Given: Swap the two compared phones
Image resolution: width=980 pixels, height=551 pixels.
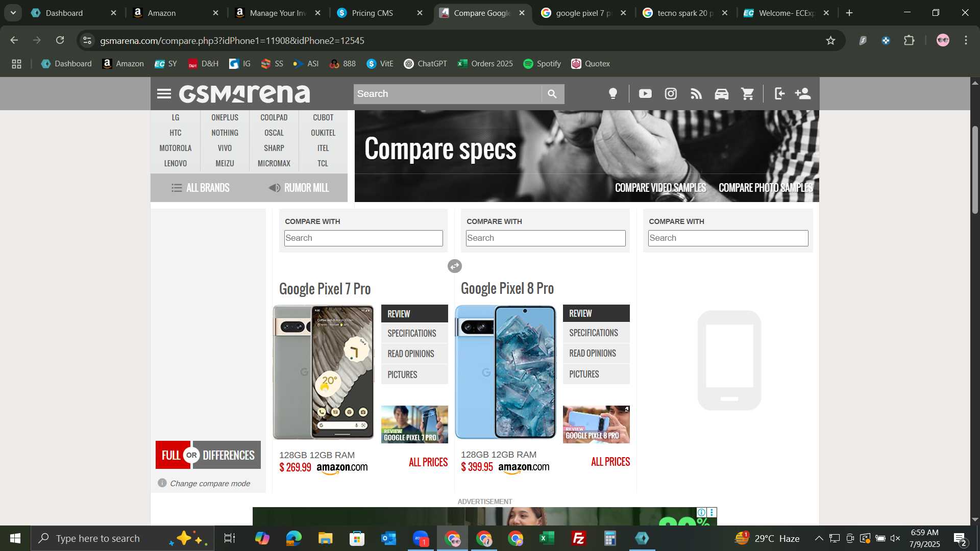Looking at the screenshot, I should pos(454,266).
